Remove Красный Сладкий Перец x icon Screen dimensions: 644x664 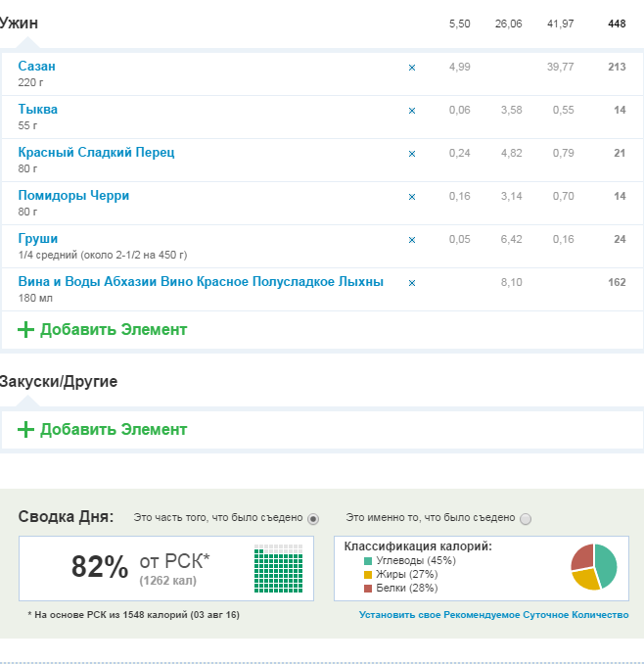411,154
